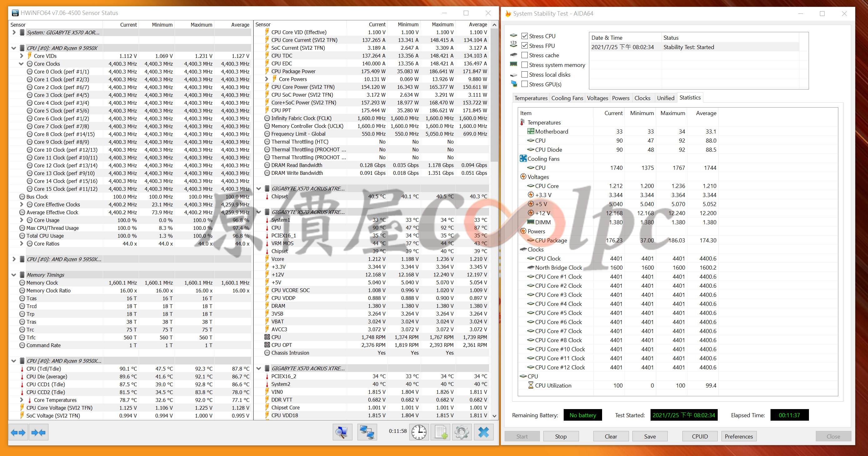Click the CPU Utilization statistics row
The width and height of the screenshot is (868, 456).
tap(619, 385)
